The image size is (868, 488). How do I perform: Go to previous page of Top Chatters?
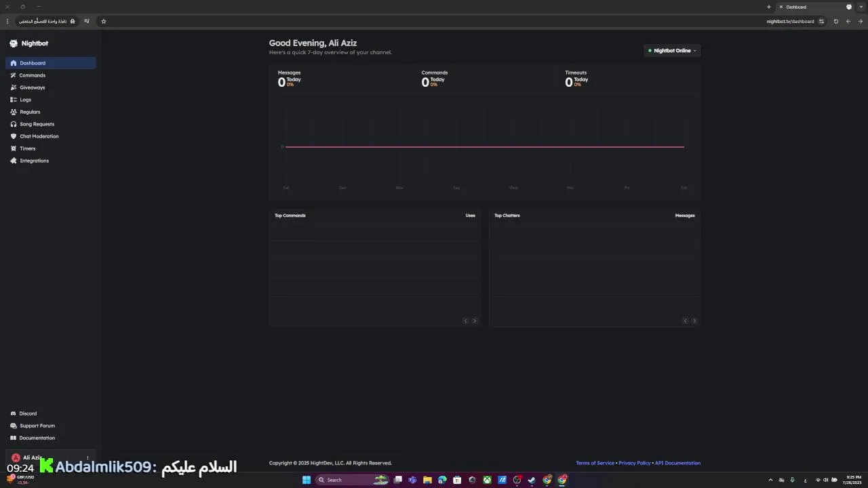(x=686, y=321)
